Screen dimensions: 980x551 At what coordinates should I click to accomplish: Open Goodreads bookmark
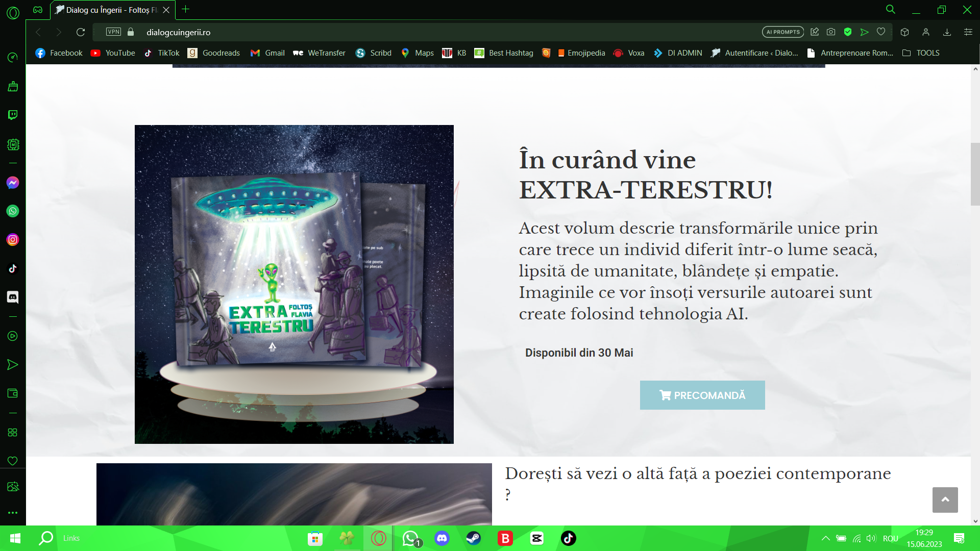click(x=214, y=53)
